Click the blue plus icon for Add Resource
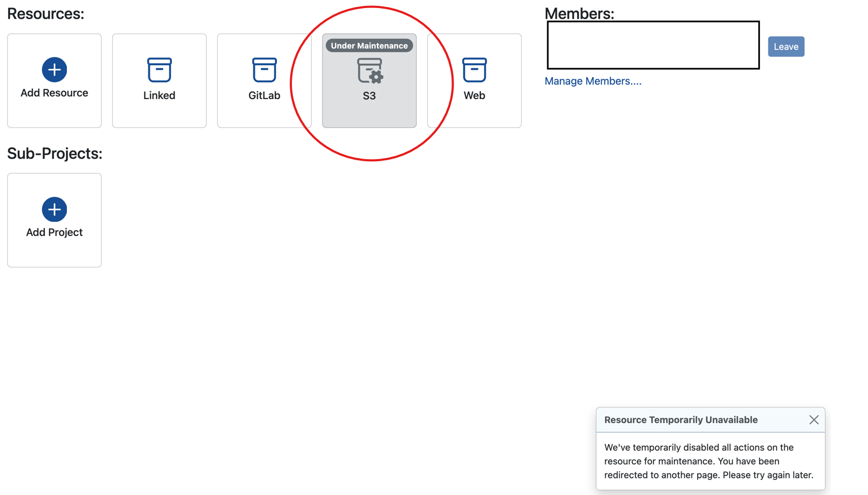Screen dimensions: 868x495 [x=54, y=70]
